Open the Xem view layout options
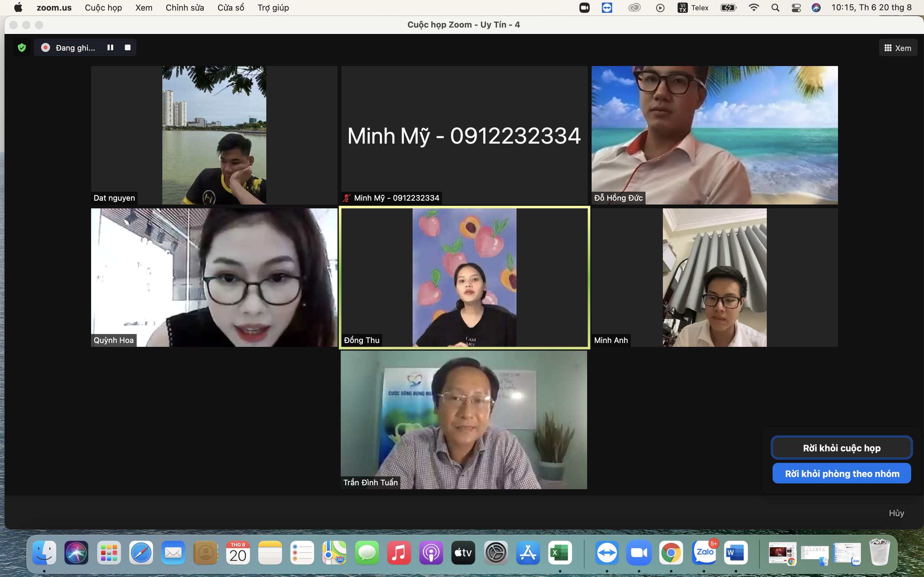The height and width of the screenshot is (577, 924). click(x=898, y=48)
